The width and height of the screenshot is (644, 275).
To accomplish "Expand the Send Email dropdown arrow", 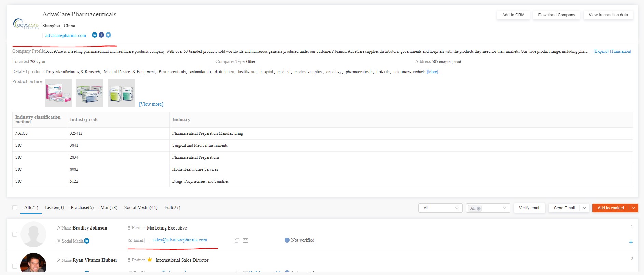I will coord(585,208).
